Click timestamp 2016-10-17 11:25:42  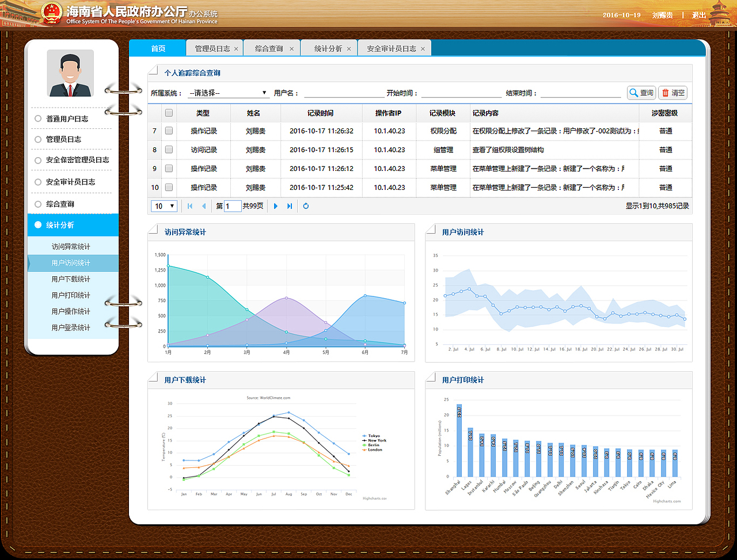321,188
